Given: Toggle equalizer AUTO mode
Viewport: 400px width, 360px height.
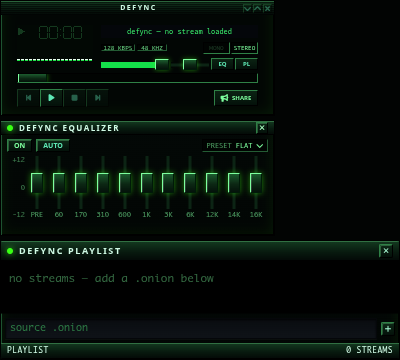Looking at the screenshot, I should click(53, 146).
